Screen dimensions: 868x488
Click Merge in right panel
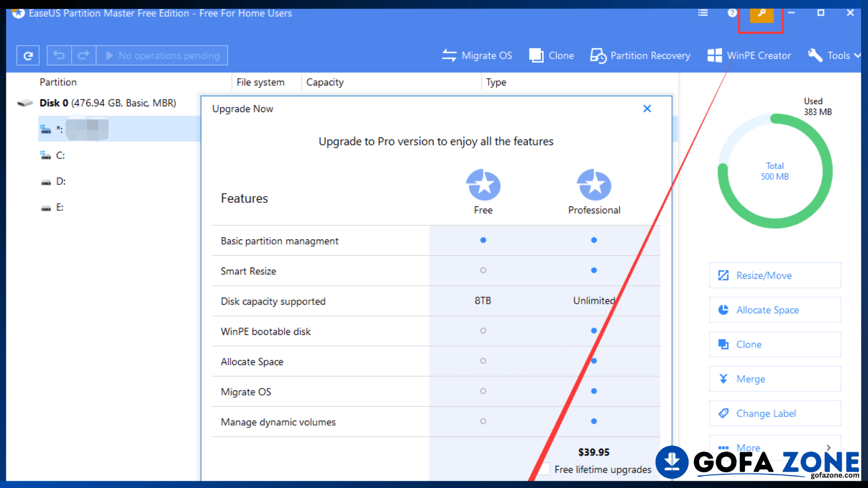775,379
